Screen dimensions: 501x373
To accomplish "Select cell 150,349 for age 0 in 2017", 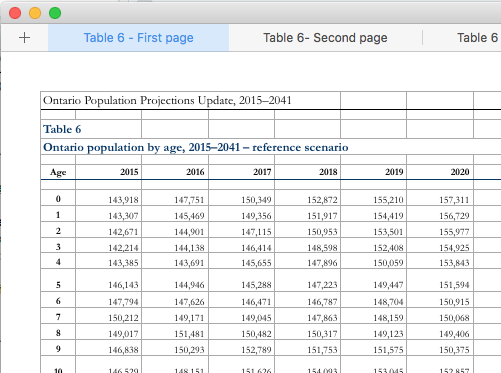I will coord(241,198).
